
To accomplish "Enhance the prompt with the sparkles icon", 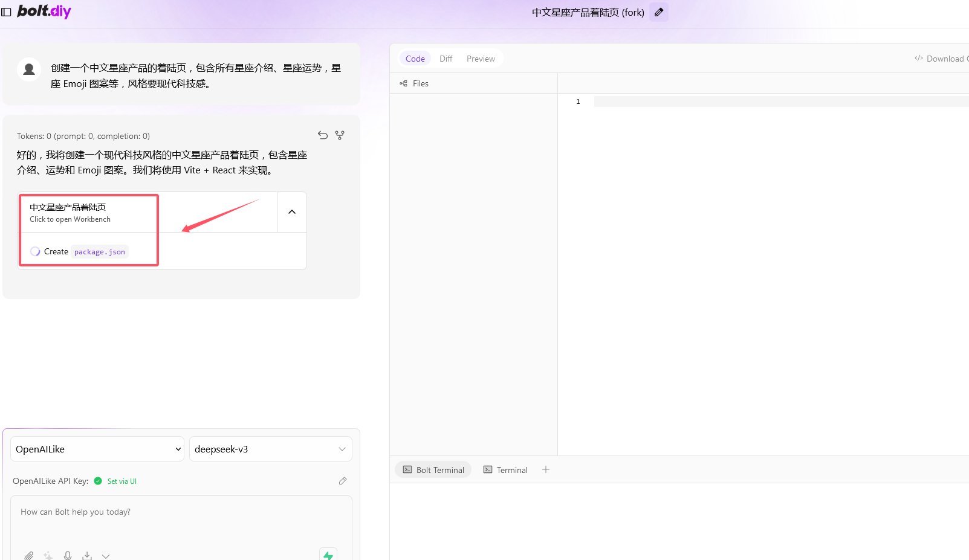I will 48,556.
